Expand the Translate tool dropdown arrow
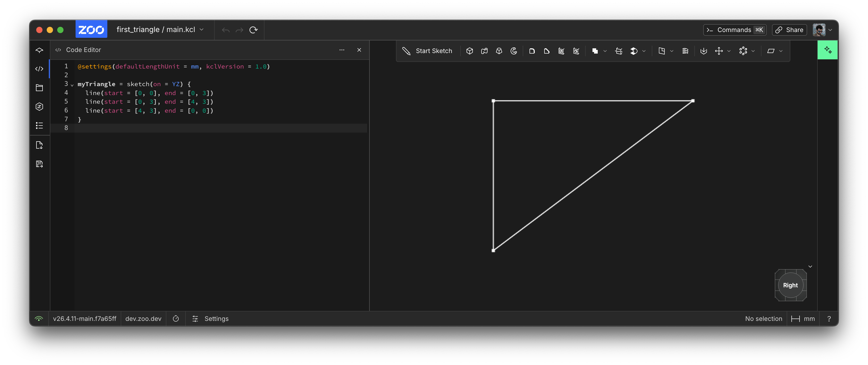 (729, 51)
